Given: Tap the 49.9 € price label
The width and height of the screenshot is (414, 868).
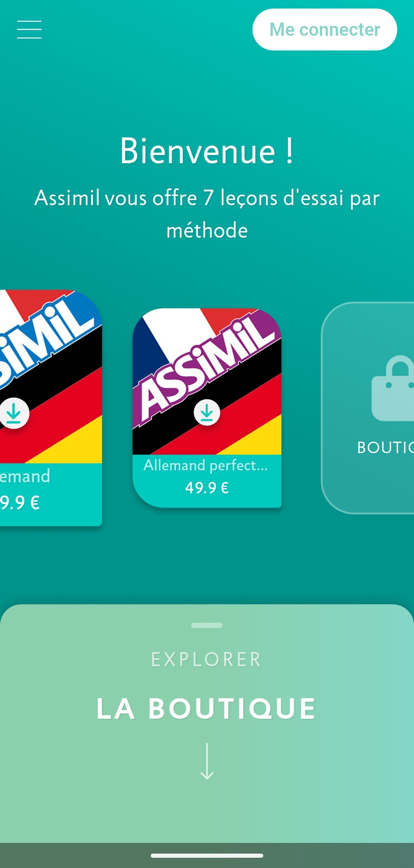Looking at the screenshot, I should click(207, 488).
